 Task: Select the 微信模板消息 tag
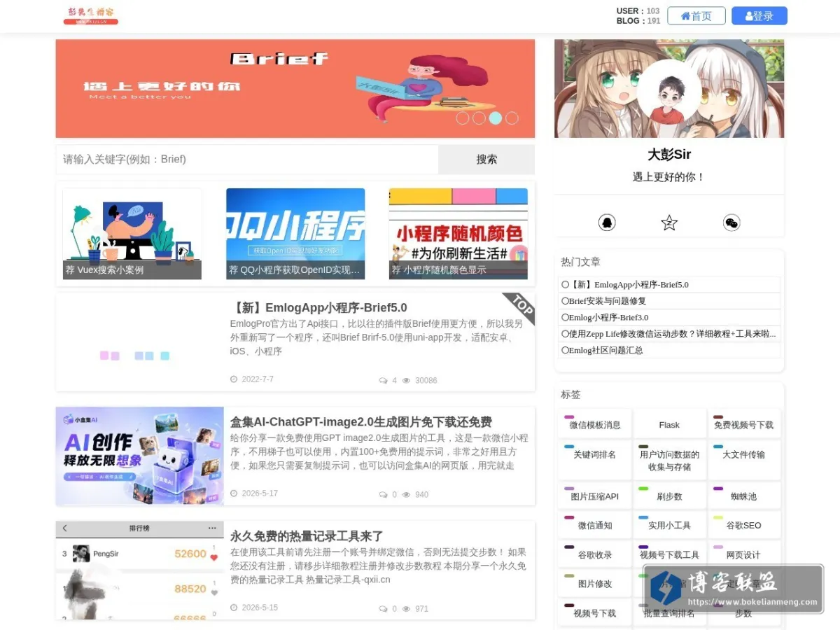pos(595,424)
